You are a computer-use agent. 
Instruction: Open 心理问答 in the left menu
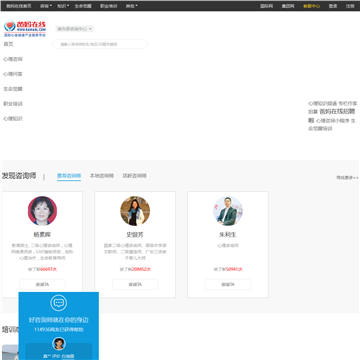click(13, 74)
